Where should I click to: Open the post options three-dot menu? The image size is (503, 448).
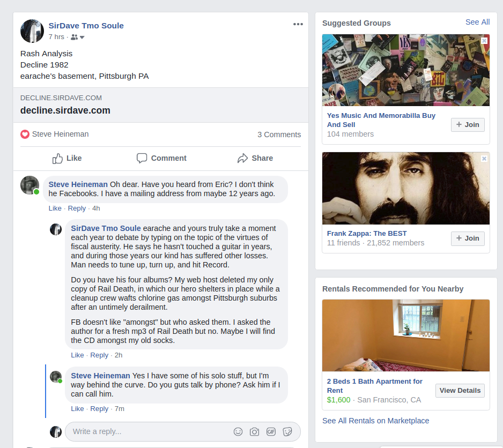(x=298, y=24)
